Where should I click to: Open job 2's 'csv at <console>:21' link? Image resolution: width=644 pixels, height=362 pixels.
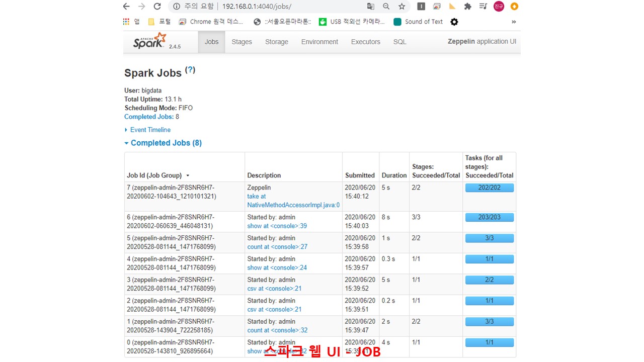tap(274, 309)
